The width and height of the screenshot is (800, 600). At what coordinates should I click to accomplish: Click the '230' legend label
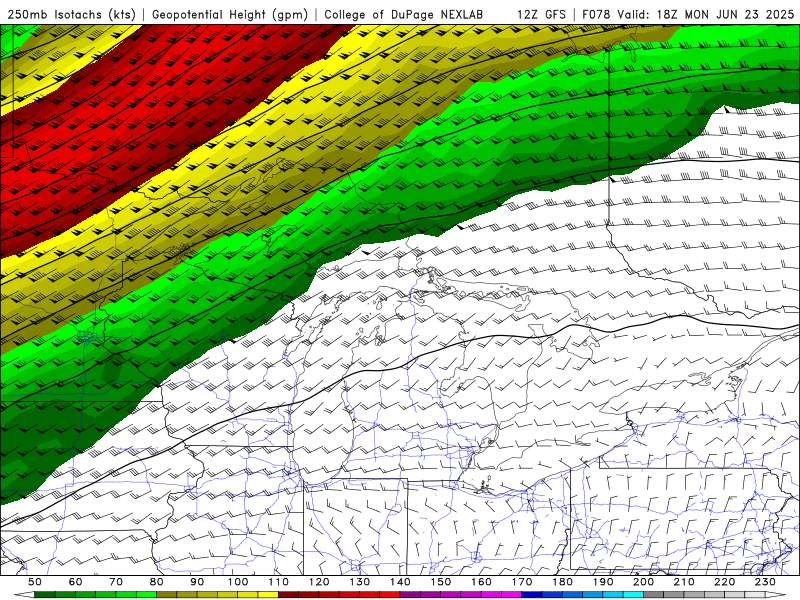point(765,582)
